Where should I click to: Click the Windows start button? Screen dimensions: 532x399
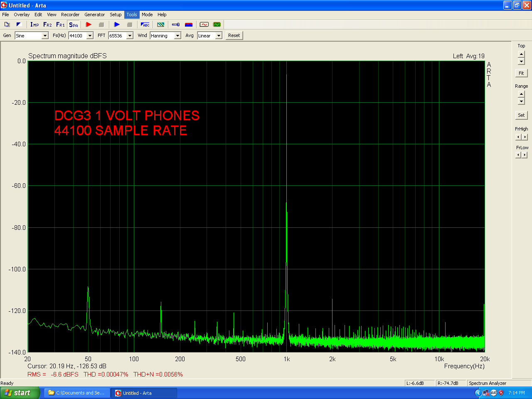click(20, 393)
